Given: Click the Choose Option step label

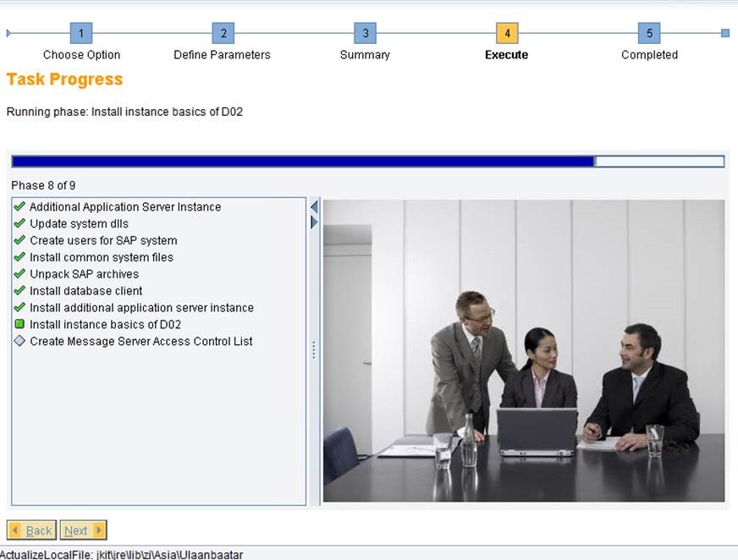Looking at the screenshot, I should [x=81, y=55].
